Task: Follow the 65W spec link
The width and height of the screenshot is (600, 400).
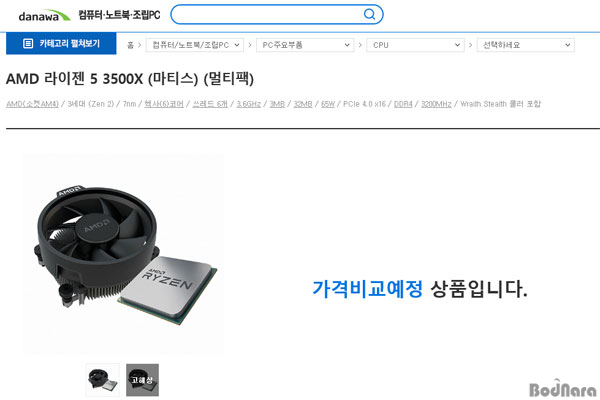Action: click(328, 104)
